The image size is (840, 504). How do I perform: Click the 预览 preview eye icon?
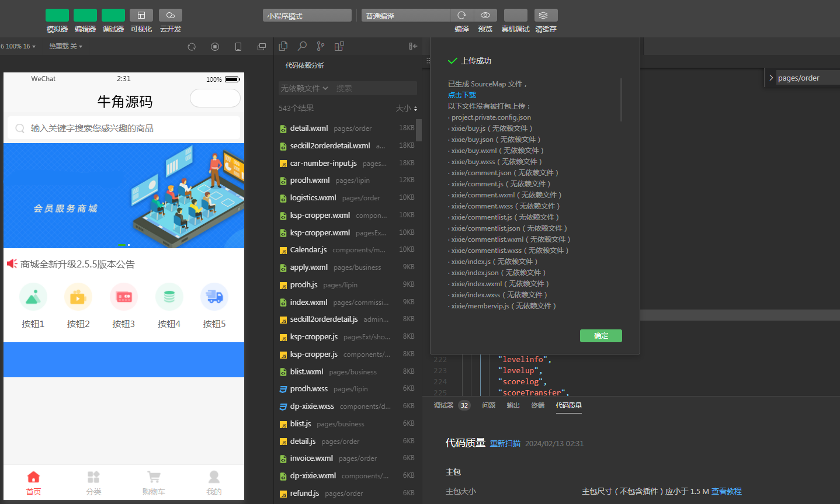click(485, 15)
